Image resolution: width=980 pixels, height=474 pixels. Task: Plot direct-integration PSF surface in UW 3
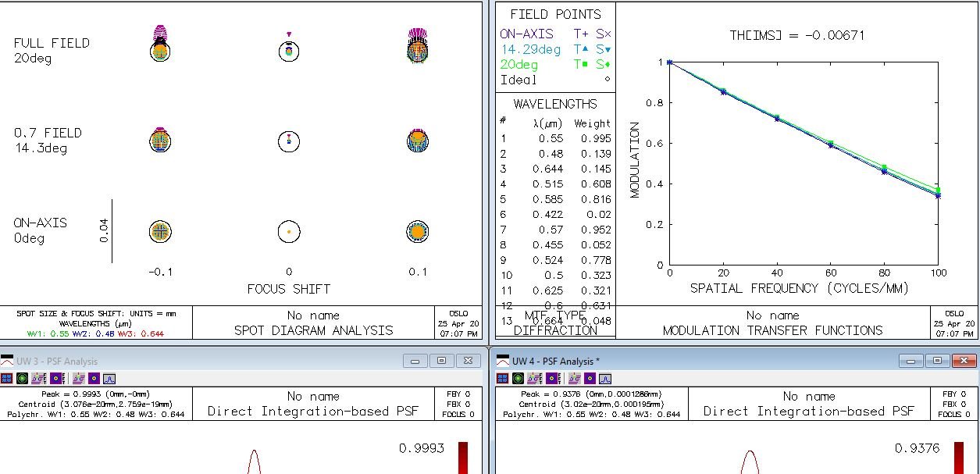[79, 378]
